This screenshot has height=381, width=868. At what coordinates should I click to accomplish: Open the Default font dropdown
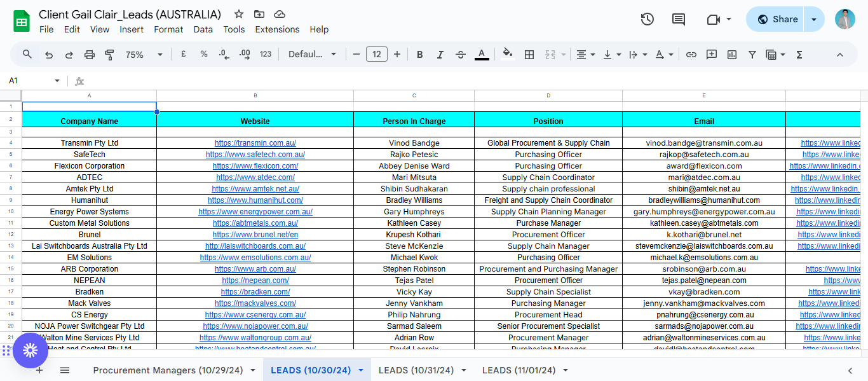pos(312,55)
